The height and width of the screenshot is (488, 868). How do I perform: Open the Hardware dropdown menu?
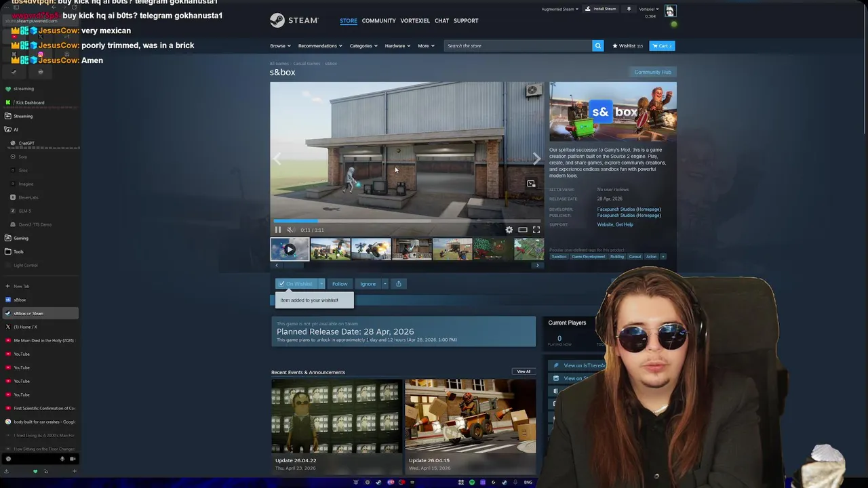397,45
